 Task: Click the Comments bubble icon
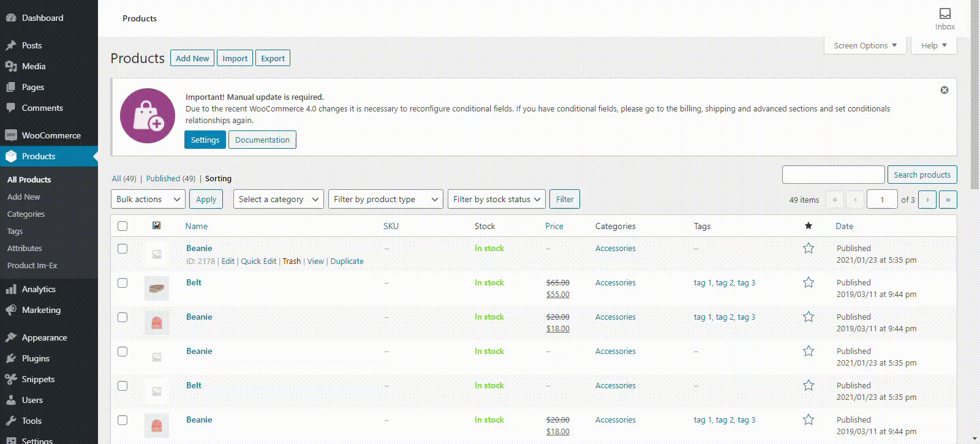pyautogui.click(x=11, y=108)
